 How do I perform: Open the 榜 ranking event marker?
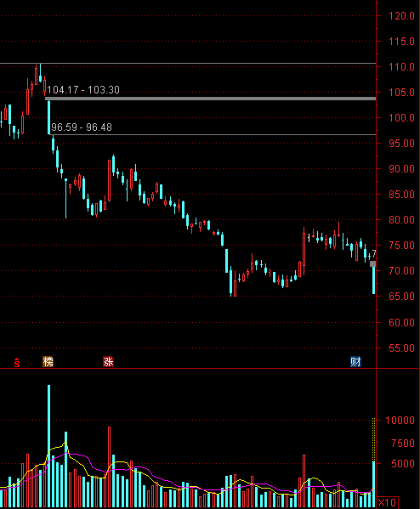tap(48, 362)
